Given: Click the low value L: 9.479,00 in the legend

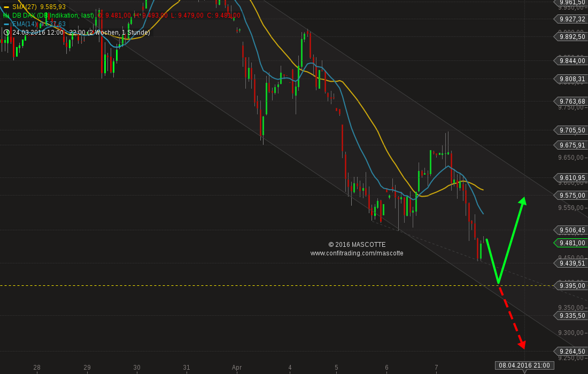Looking at the screenshot, I should pyautogui.click(x=187, y=15).
